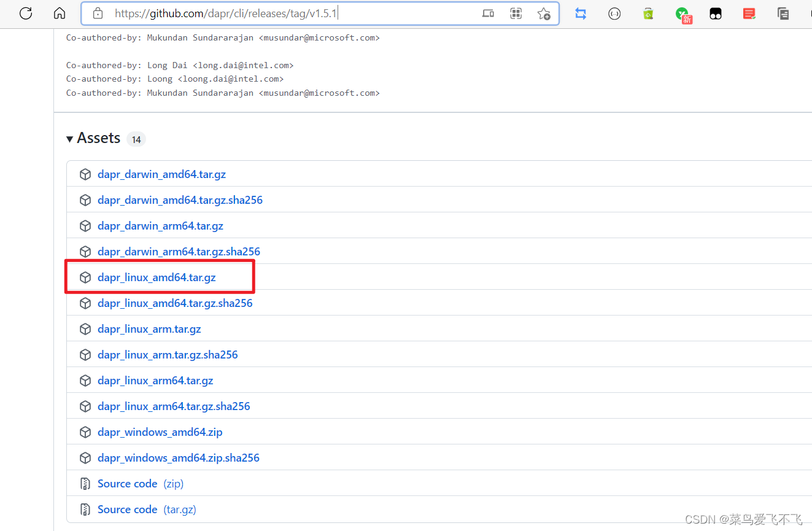
Task: Download dapr_linux_amd64.tar.gz.sha256
Action: pos(175,303)
